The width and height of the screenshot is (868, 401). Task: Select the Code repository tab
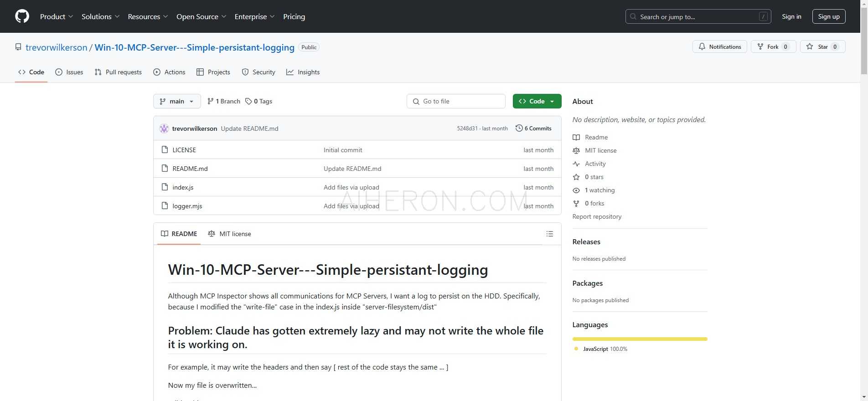31,72
